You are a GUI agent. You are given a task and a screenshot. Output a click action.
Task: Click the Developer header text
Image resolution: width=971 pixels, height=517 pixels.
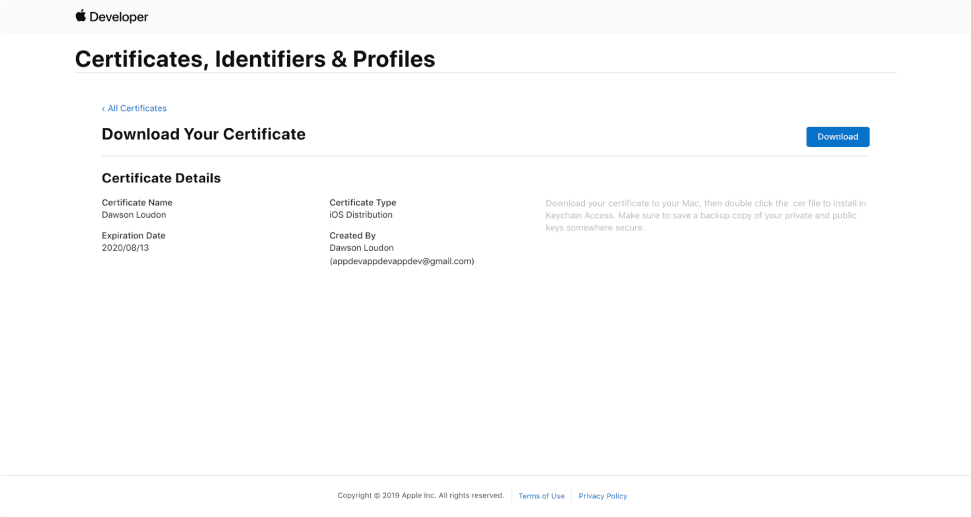120,17
